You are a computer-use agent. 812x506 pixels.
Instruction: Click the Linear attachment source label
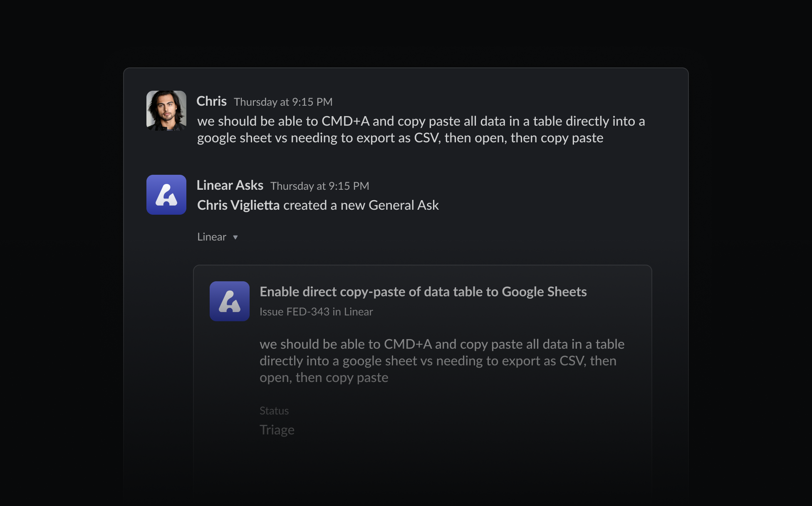tap(211, 237)
